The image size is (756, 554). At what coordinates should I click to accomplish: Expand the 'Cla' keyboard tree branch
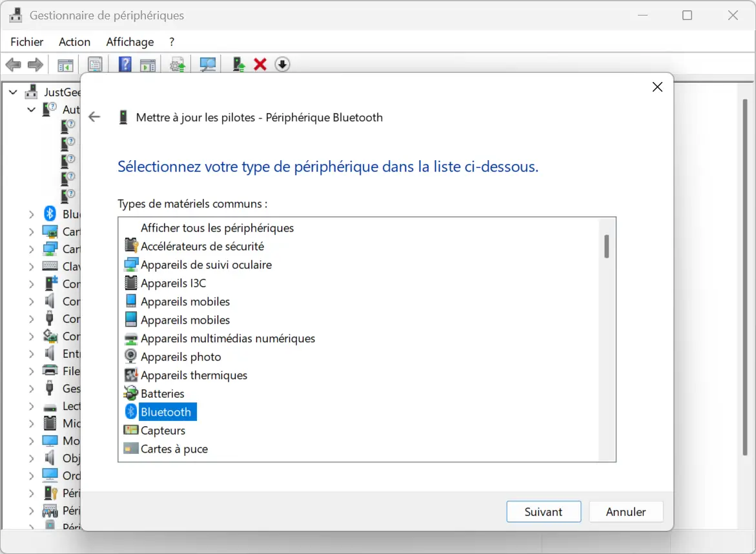coord(32,267)
